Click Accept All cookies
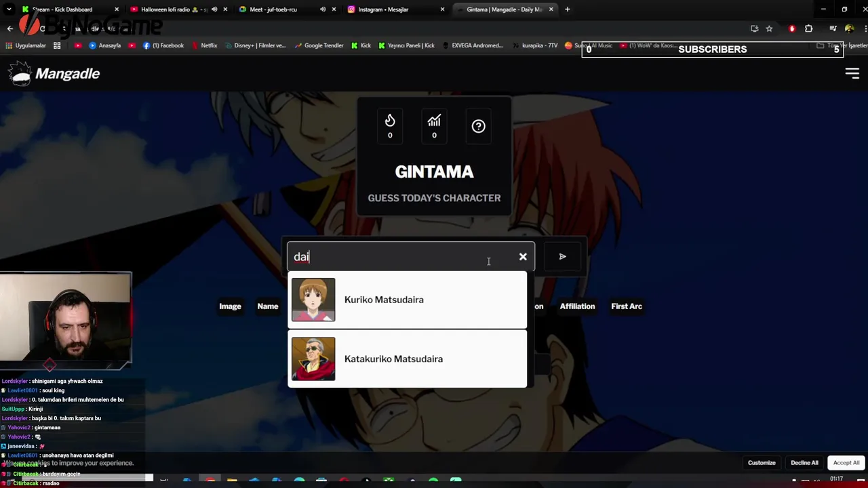 click(846, 463)
